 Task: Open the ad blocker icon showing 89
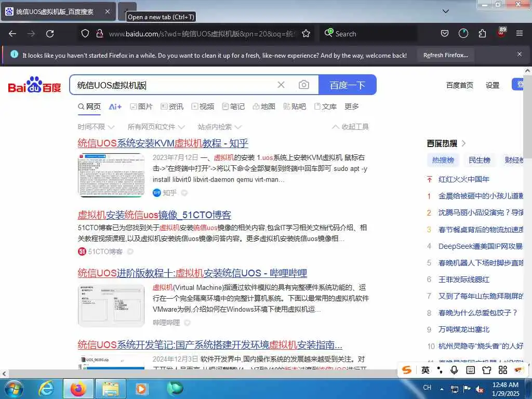coord(501,32)
